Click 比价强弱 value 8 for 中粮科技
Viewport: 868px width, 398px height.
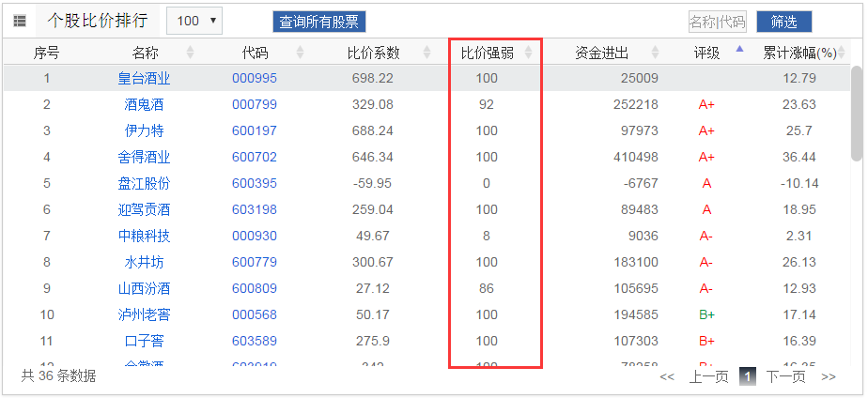click(x=487, y=236)
